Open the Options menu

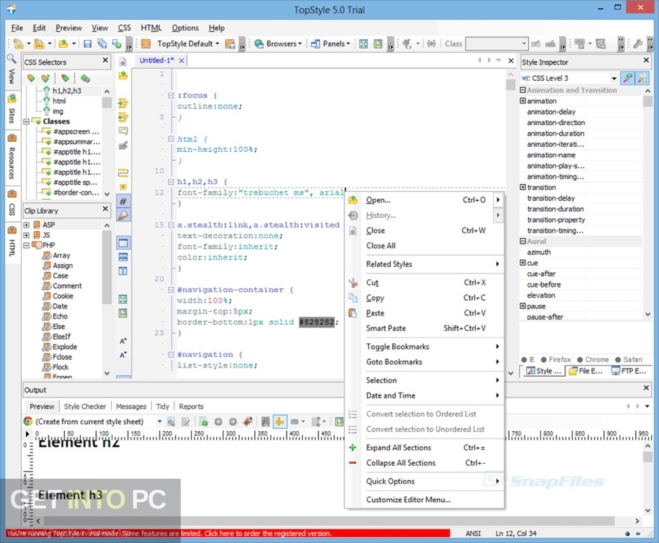185,28
